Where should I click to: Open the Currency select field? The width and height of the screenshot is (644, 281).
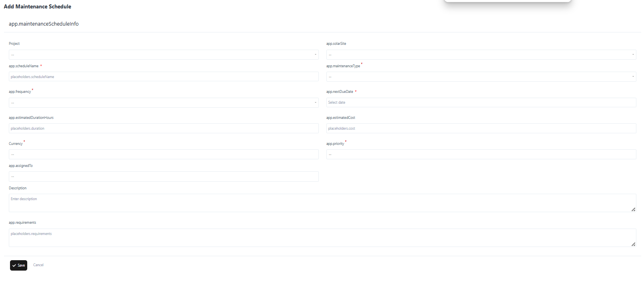[163, 155]
